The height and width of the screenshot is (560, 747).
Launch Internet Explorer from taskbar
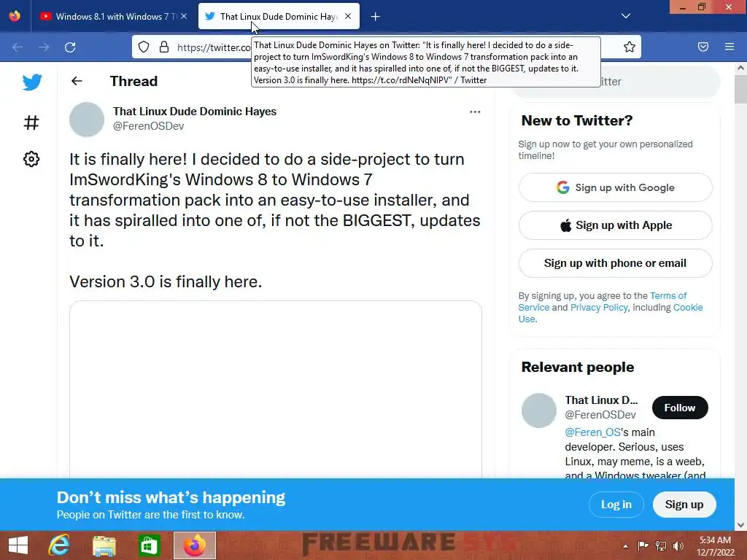click(x=59, y=545)
